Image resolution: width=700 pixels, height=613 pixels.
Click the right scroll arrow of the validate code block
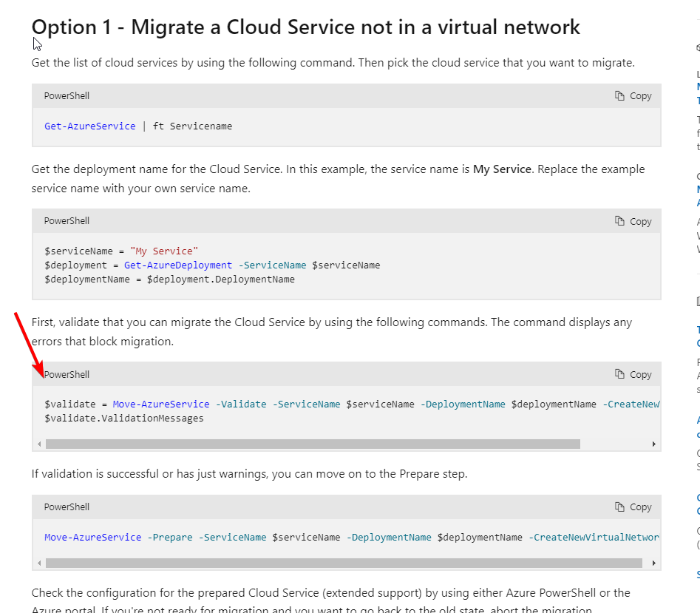654,444
